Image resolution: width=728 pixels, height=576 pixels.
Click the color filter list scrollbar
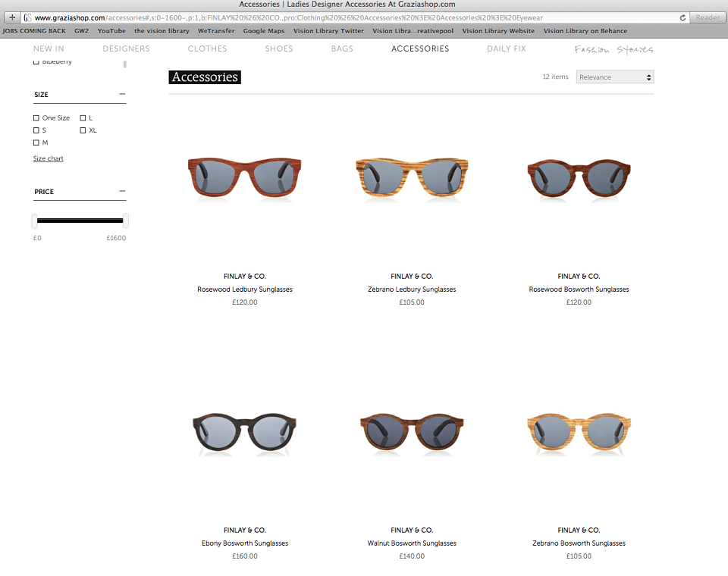pyautogui.click(x=125, y=64)
